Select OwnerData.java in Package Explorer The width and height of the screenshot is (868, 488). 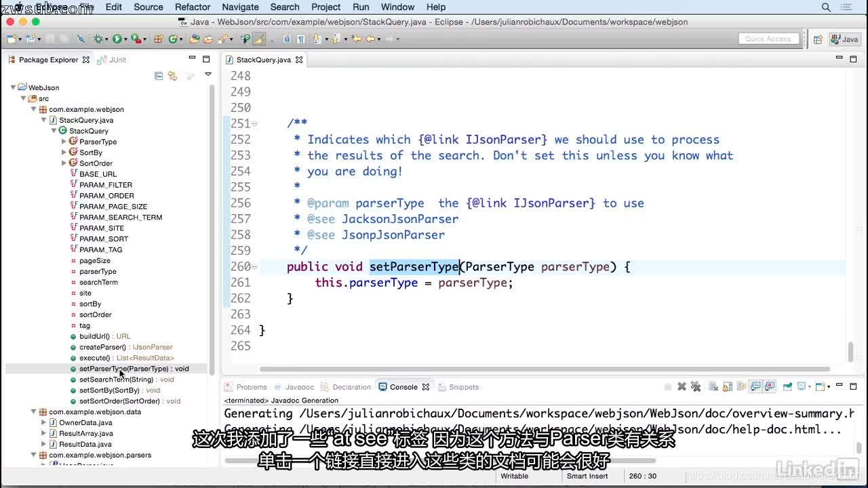click(85, 423)
